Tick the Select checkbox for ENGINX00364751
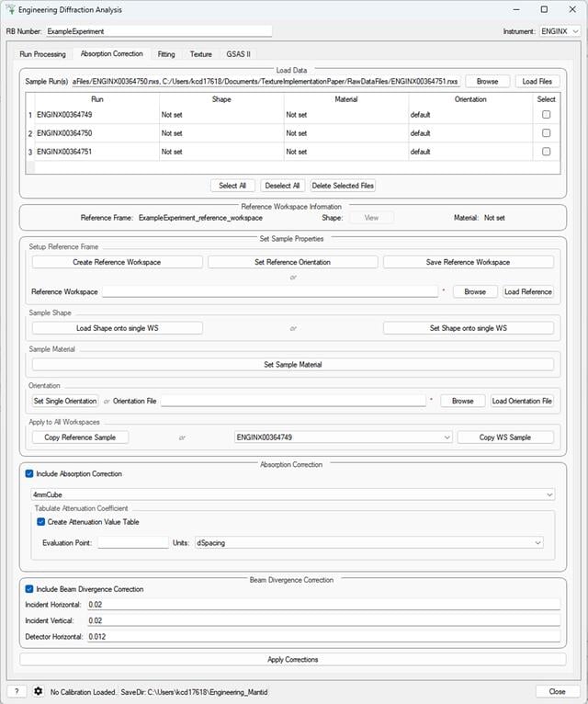Screen dimensions: 588x704 pyautogui.click(x=546, y=152)
